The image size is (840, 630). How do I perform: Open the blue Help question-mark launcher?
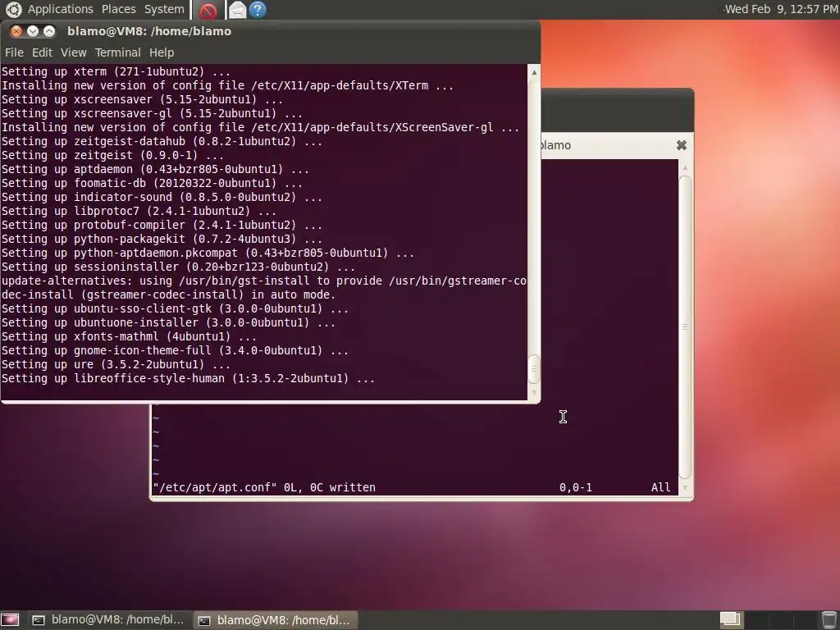point(258,10)
